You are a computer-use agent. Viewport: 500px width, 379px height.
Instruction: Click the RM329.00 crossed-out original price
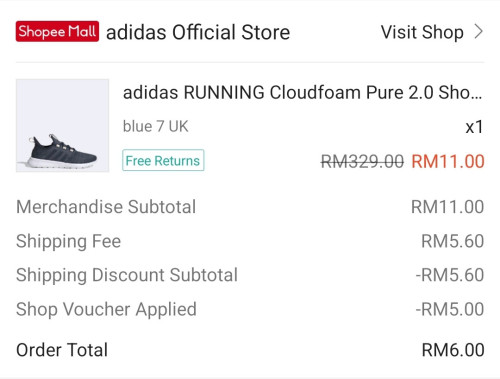click(x=362, y=162)
